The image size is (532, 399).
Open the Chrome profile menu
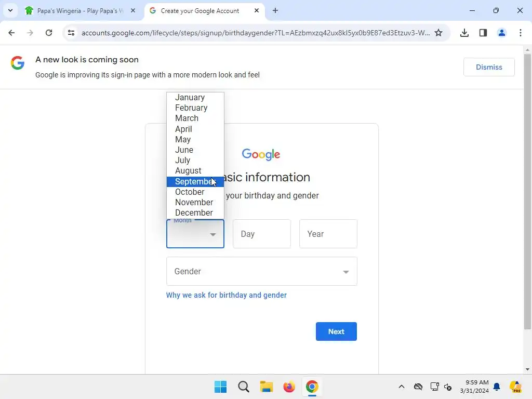point(501,33)
